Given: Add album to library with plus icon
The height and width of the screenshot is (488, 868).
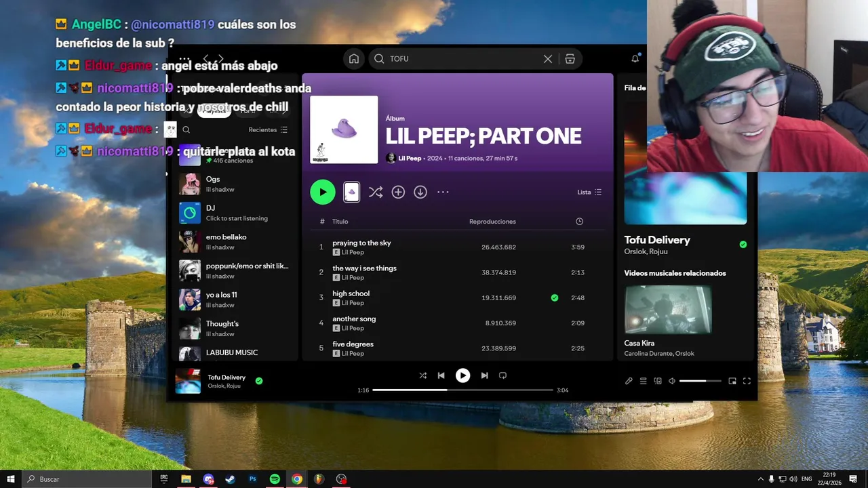Looking at the screenshot, I should point(398,192).
